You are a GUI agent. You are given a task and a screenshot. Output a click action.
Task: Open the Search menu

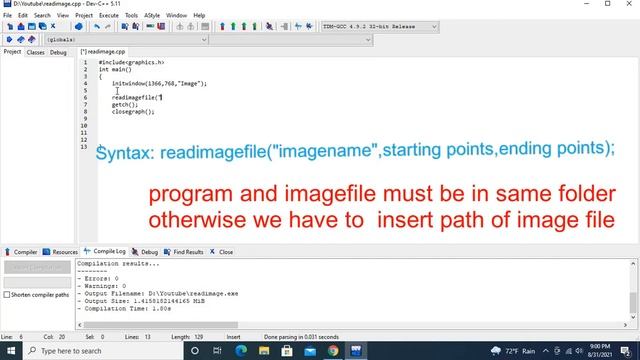pyautogui.click(x=42, y=16)
